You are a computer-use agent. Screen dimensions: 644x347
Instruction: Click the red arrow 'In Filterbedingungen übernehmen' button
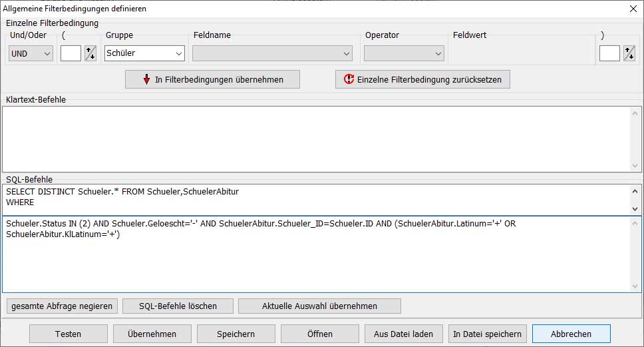212,79
